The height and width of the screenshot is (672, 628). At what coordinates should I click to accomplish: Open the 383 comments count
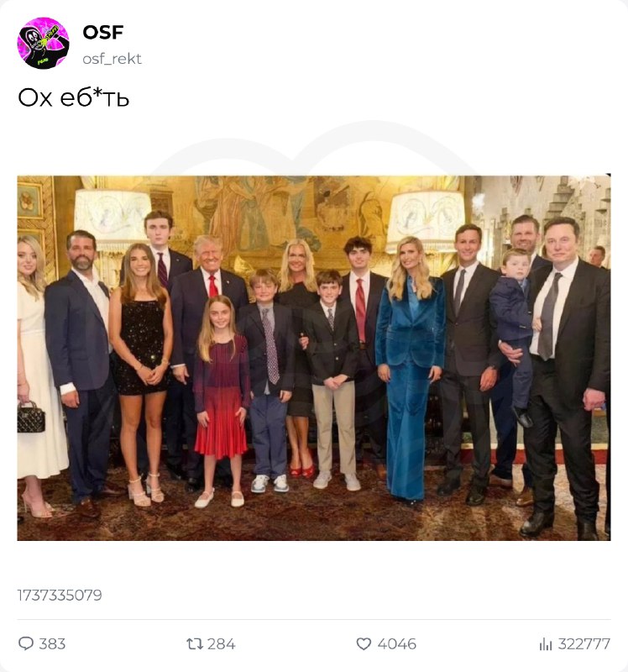pyautogui.click(x=52, y=643)
